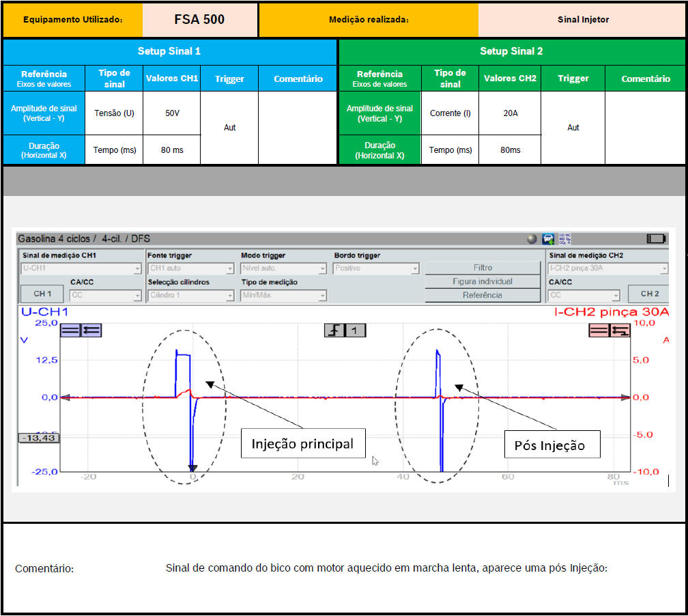Screen dimensions: 688x616
Task: Click the trigger channel number 1 box
Action: point(355,331)
